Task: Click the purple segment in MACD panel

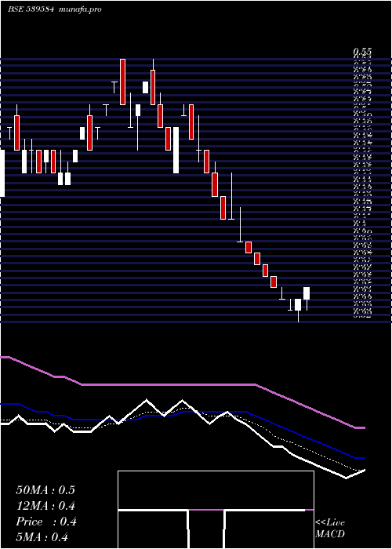Action: pyautogui.click(x=206, y=510)
